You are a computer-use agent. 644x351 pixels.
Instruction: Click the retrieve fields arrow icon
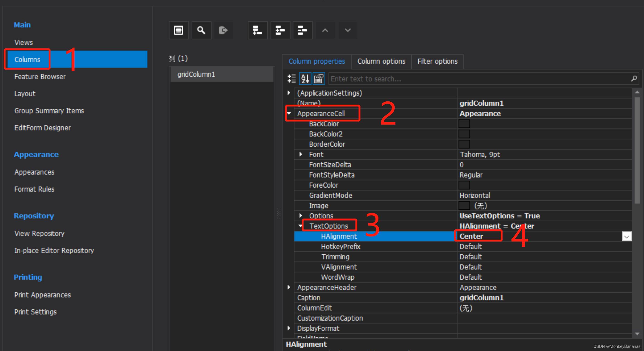pyautogui.click(x=223, y=30)
